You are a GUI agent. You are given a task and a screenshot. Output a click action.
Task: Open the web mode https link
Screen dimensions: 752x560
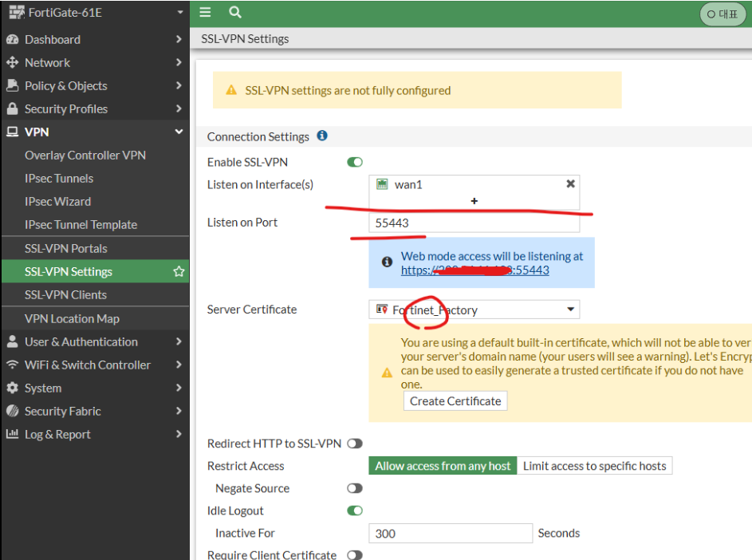(474, 270)
